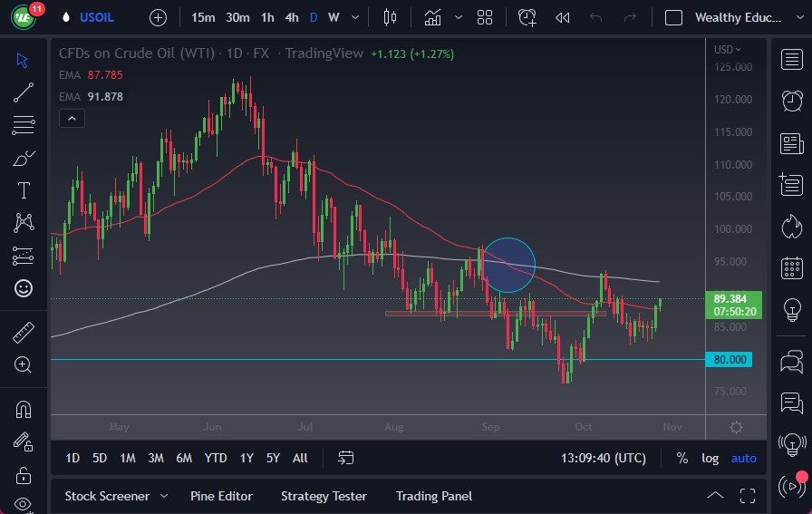The height and width of the screenshot is (514, 812).
Task: Toggle percent scale on the price axis
Action: pos(681,458)
